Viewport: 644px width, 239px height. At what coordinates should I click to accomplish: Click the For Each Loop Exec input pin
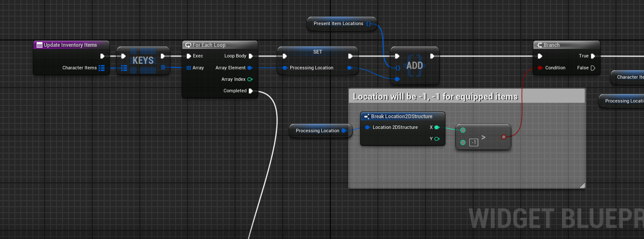click(x=189, y=56)
